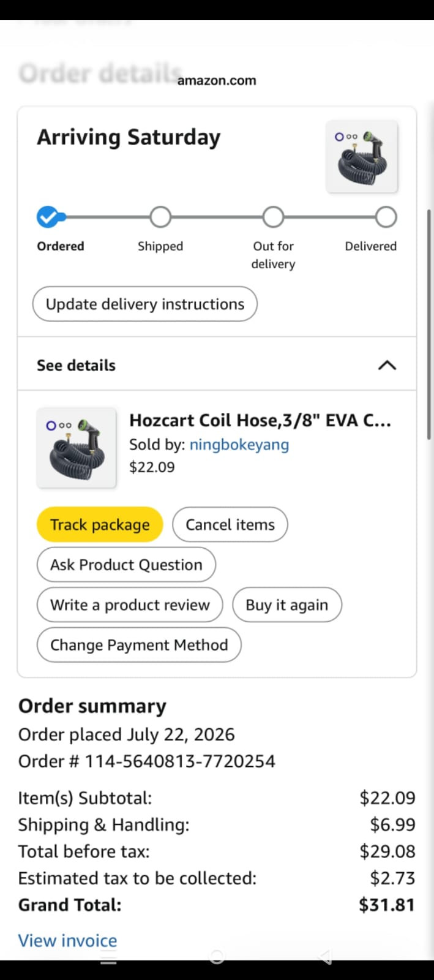
Task: Open View invoice link
Action: (x=67, y=940)
